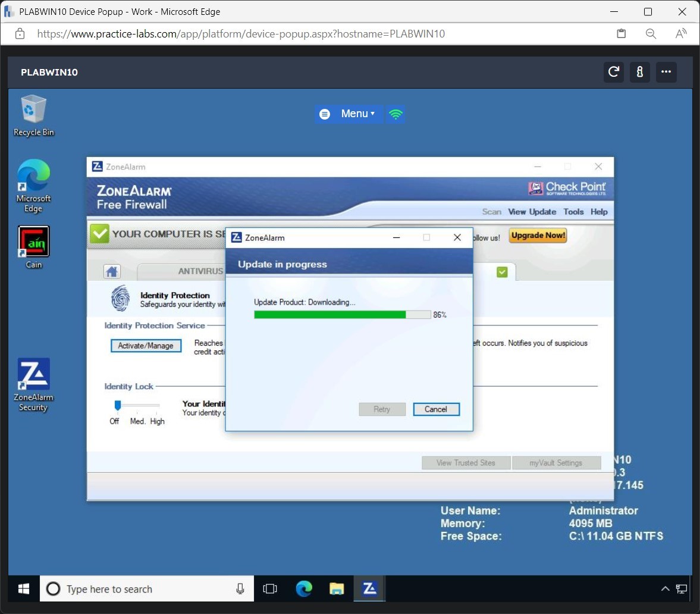
Task: Click the Wi-Fi status icon beside Menu
Action: (396, 114)
